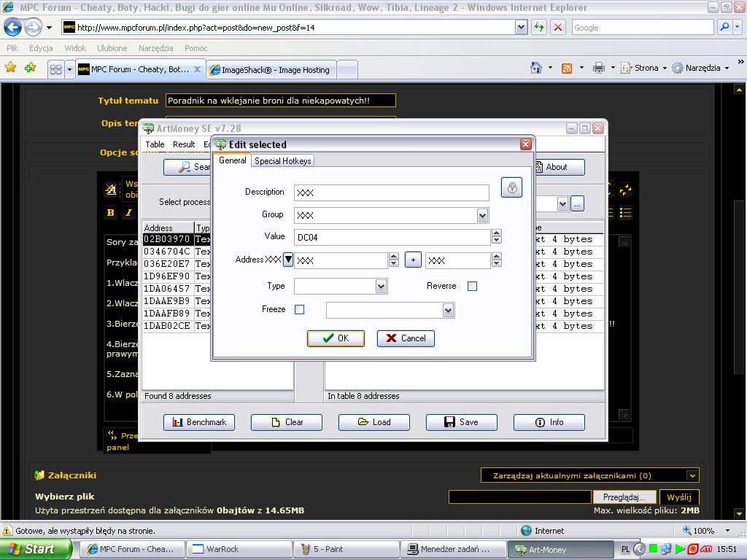Click the Windows Start button
747x560 pixels.
click(x=36, y=549)
